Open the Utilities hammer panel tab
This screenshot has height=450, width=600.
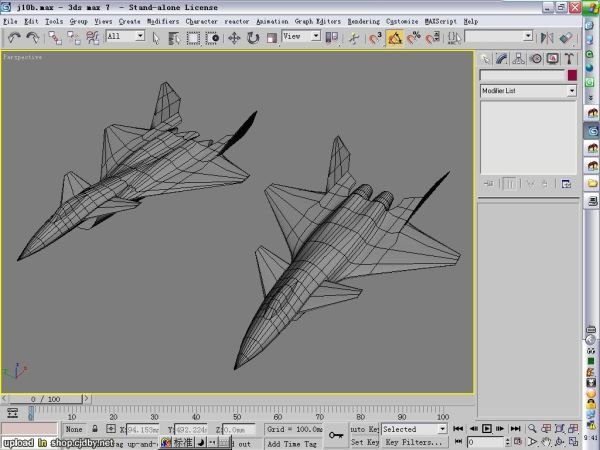(x=567, y=59)
